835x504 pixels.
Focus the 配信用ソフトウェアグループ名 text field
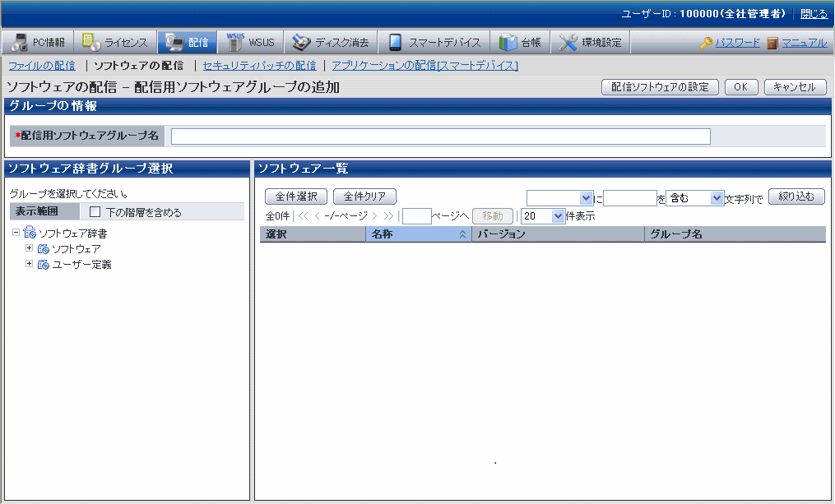(440, 136)
